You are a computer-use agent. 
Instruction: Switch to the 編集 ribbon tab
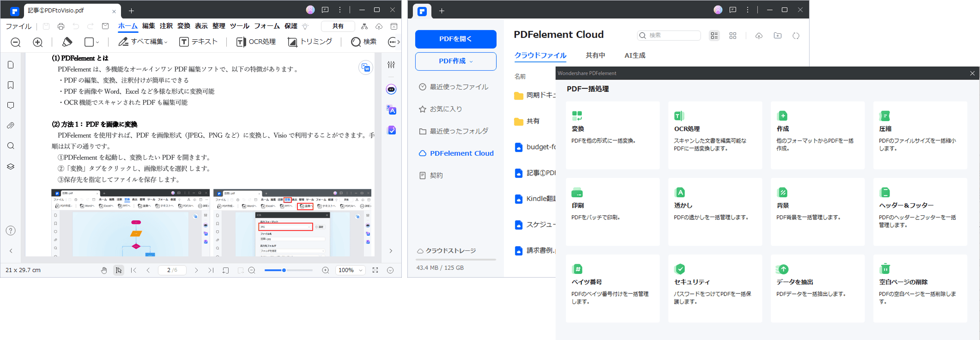(x=149, y=26)
